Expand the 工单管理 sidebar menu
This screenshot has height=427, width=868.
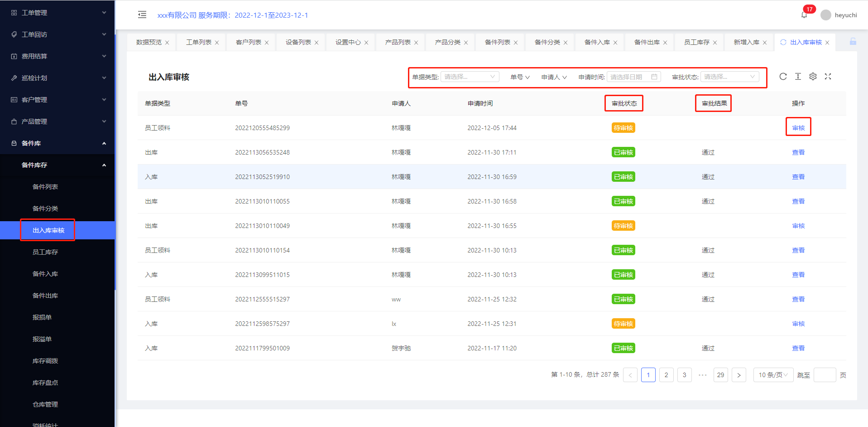coord(58,13)
